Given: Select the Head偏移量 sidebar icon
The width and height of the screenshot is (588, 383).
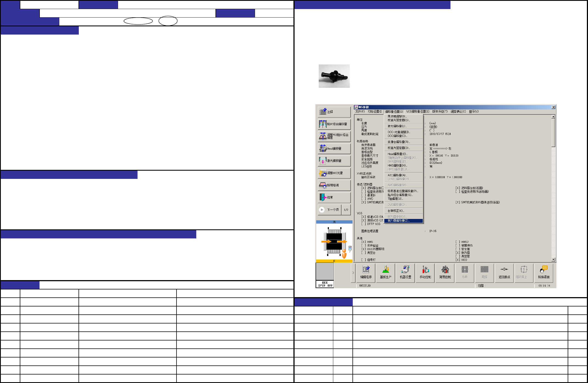Looking at the screenshot, I should click(x=334, y=149).
